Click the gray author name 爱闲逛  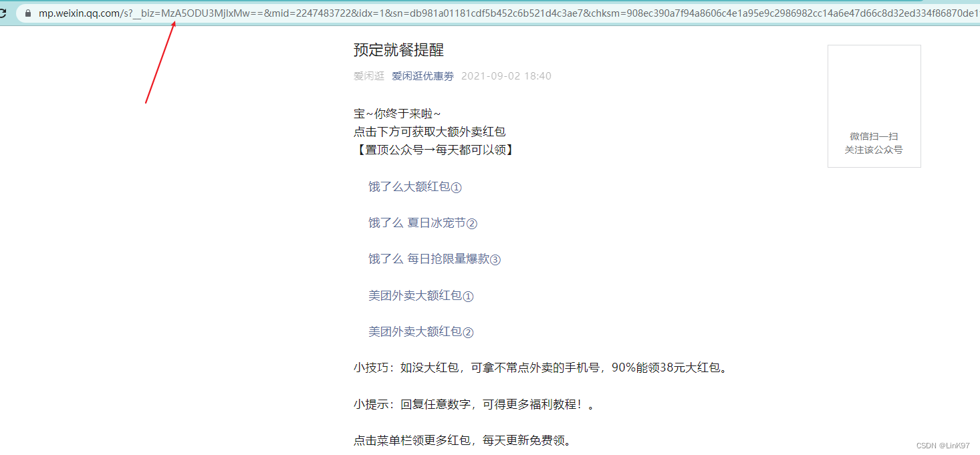click(368, 75)
